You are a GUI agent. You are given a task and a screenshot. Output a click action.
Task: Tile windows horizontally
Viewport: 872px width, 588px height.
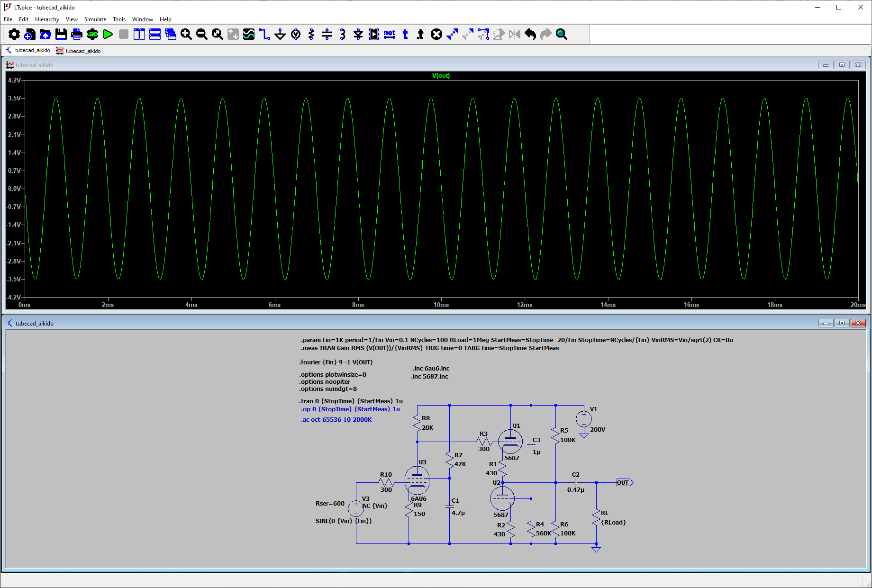(x=155, y=34)
